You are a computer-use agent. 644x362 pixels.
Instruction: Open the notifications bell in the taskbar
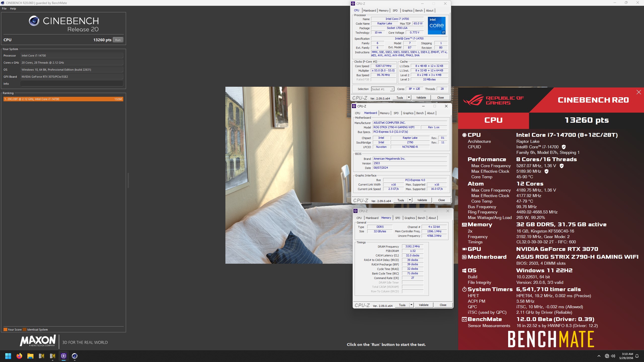pos(637,356)
